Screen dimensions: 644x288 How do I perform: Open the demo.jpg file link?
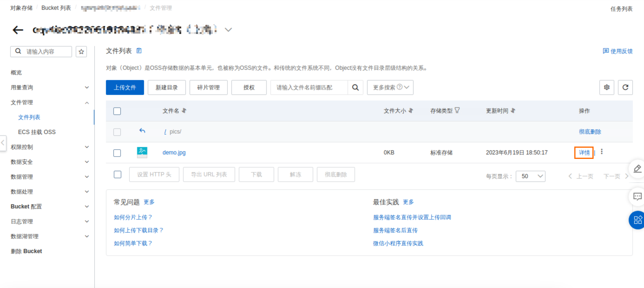[174, 153]
